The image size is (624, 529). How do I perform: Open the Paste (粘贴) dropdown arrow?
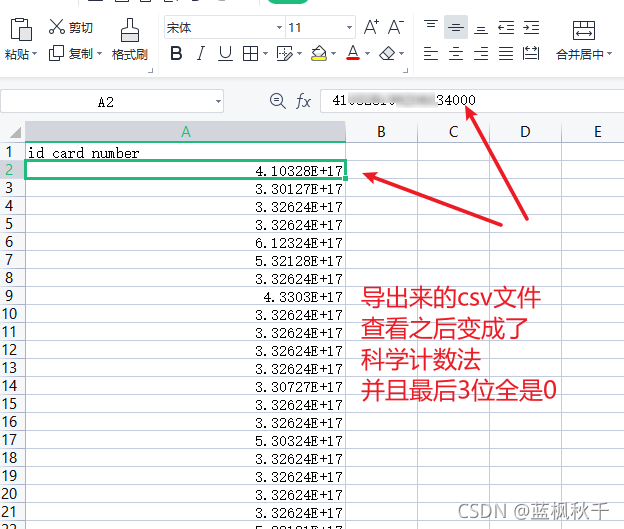coord(35,54)
